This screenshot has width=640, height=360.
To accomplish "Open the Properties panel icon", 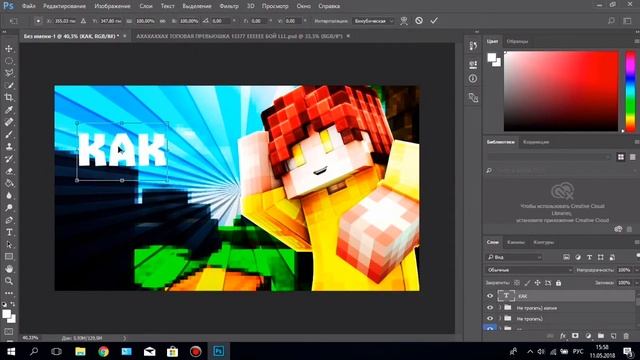I will click(x=473, y=64).
